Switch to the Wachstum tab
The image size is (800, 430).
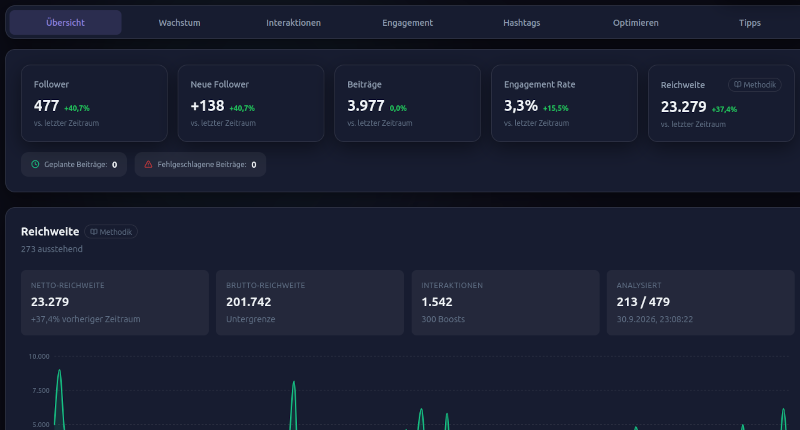tap(179, 22)
